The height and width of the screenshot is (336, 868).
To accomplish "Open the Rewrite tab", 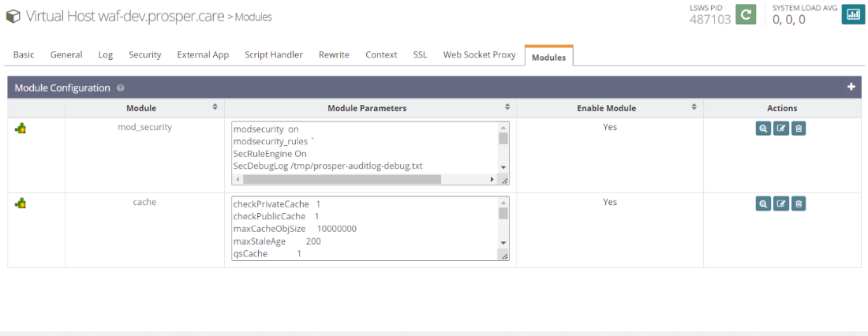I will click(334, 54).
